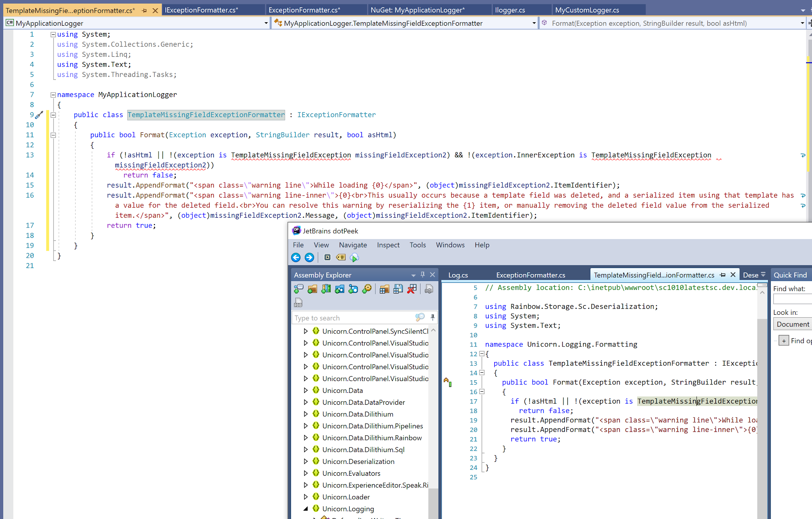Open dotPeek Navigate menu

tap(353, 245)
